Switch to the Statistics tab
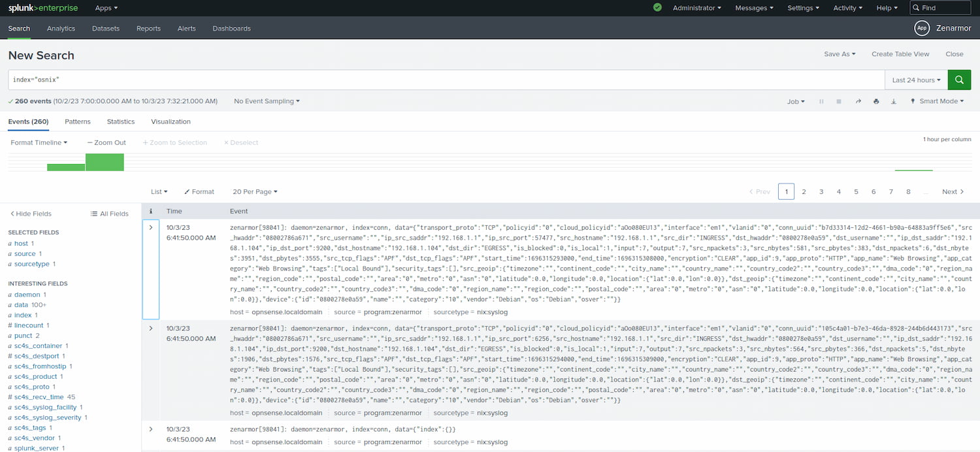 [121, 121]
